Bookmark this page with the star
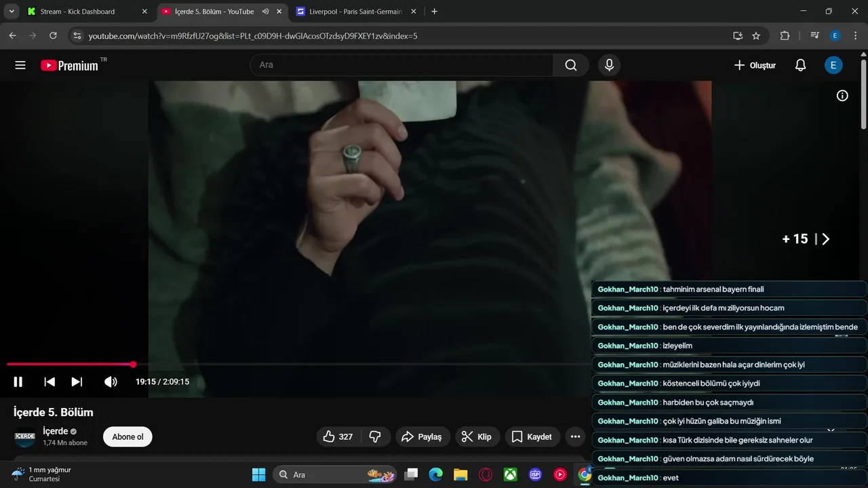This screenshot has height=488, width=868. (x=756, y=36)
